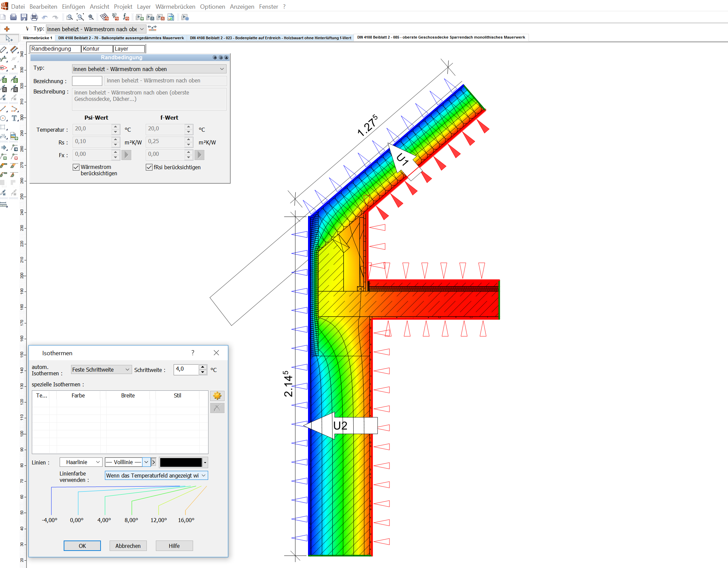Click the Print icon in the toolbar
This screenshot has width=728, height=568.
34,17
